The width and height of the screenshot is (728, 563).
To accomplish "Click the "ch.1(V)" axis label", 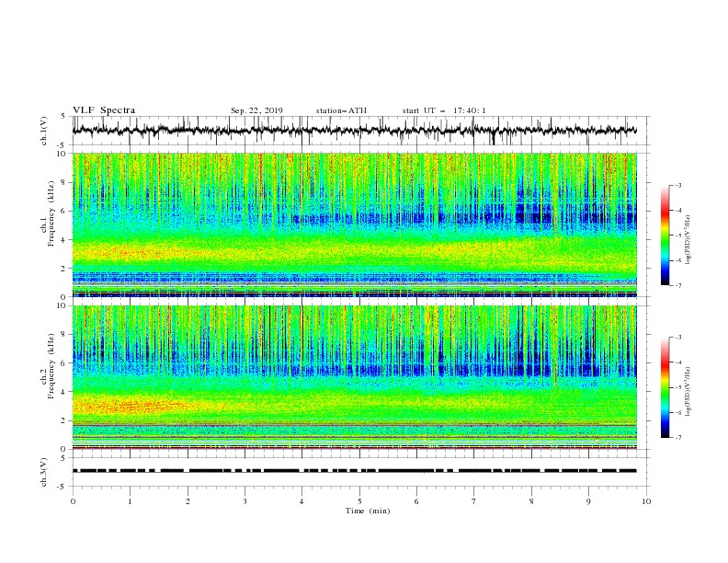I will (44, 131).
